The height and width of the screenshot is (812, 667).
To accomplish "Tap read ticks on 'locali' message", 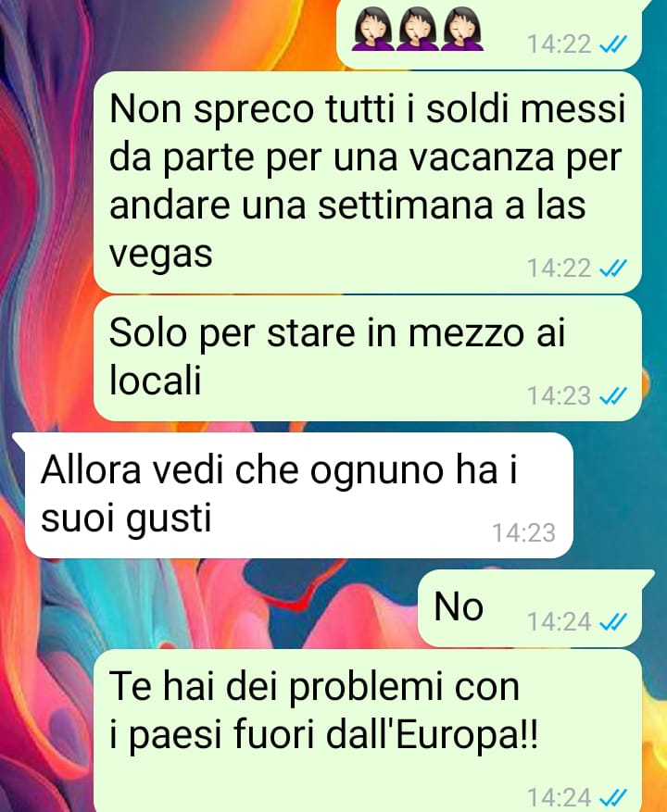I will (x=613, y=396).
